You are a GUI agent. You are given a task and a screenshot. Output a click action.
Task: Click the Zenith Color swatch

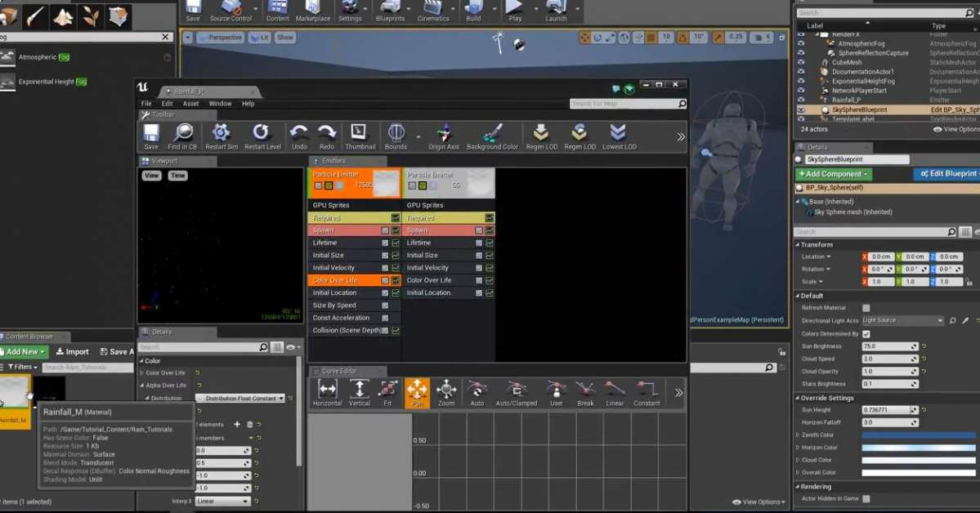(x=919, y=435)
